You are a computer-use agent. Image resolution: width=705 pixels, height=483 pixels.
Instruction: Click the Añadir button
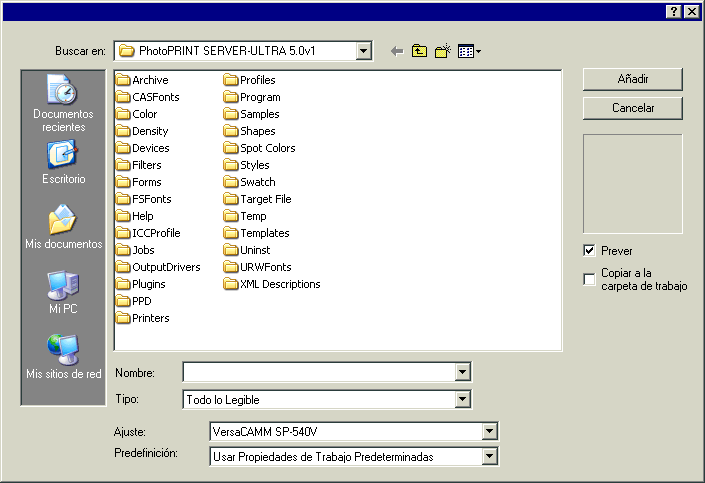[x=633, y=79]
